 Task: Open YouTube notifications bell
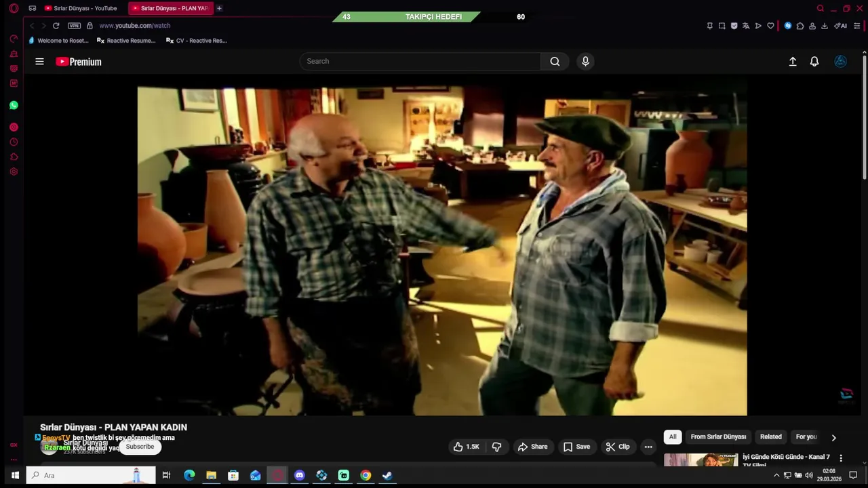coord(814,62)
